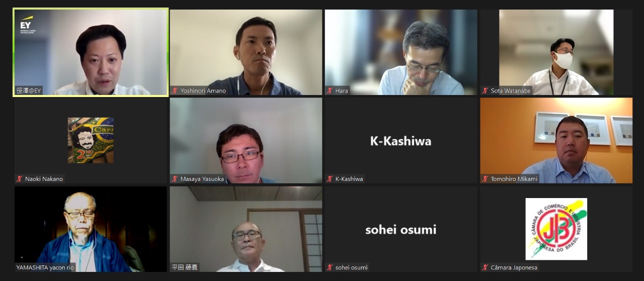Click muted mic icon beside sohei osumi label
Image resolution: width=644 pixels, height=281 pixels.
coord(330,267)
